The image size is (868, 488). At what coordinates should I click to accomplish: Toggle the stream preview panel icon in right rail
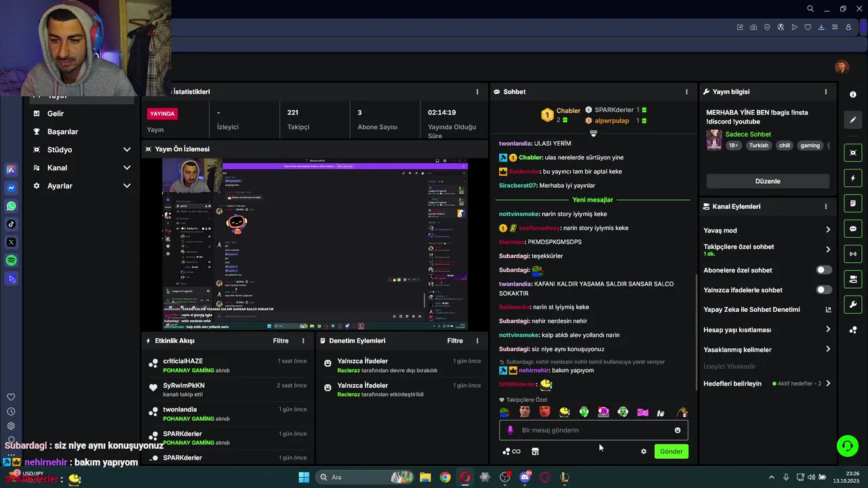point(853,153)
